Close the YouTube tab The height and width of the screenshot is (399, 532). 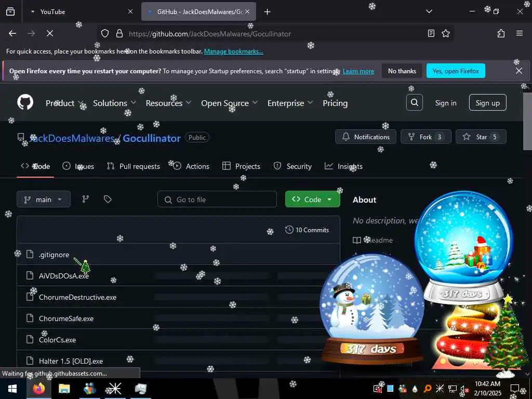tap(130, 11)
